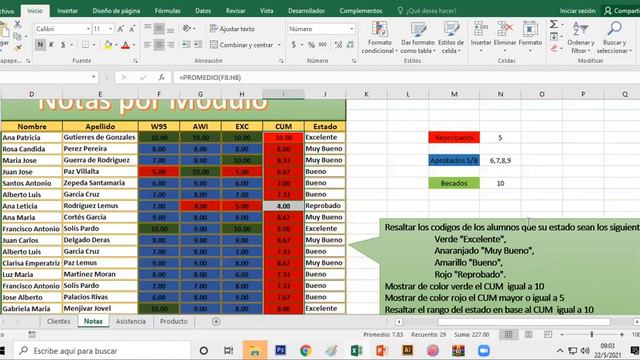Expand the fill color dropdown arrow
Viewport: 640px width, 360px height.
point(116,44)
